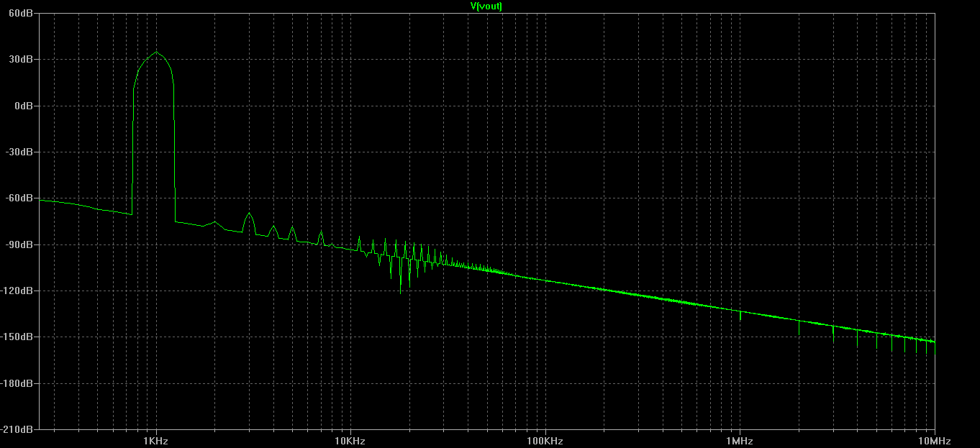Image resolution: width=980 pixels, height=448 pixels.
Task: Select the V(vout) trace label
Action: click(x=486, y=6)
